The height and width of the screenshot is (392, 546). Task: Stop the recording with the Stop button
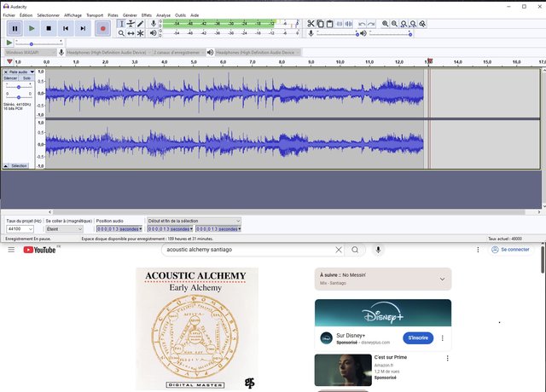click(49, 28)
